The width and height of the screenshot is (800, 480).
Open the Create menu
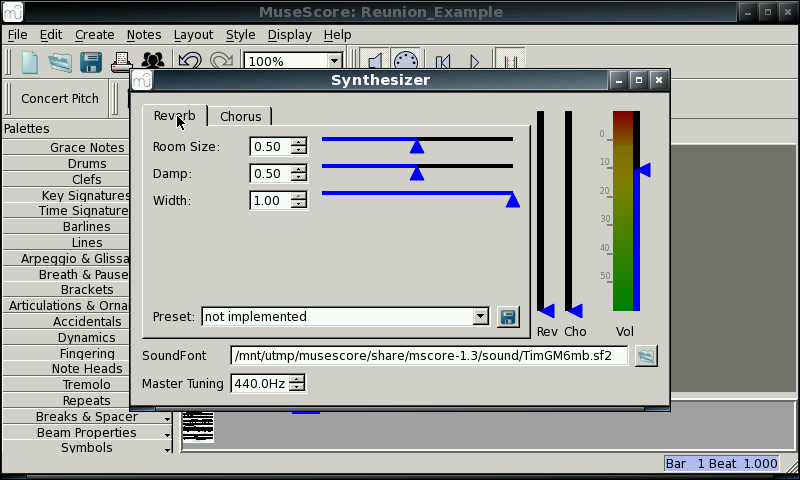[x=94, y=35]
